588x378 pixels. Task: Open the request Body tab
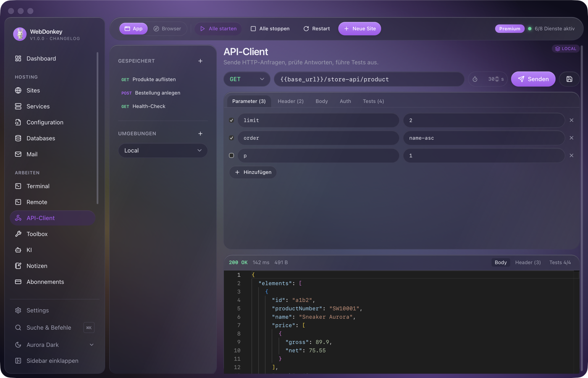coord(322,101)
